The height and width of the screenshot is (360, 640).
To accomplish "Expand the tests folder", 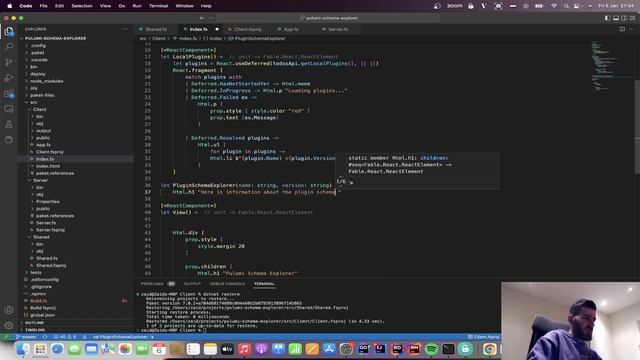I will coord(76,272).
